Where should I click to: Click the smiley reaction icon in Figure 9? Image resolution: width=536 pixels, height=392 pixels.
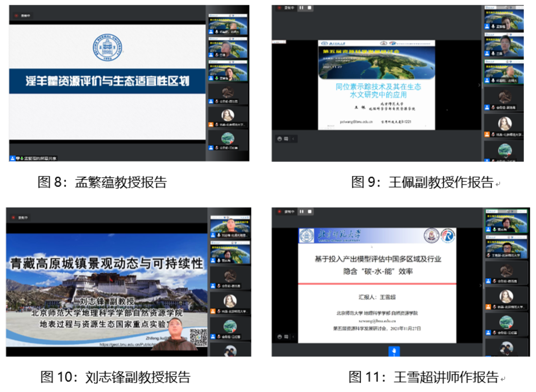(x=279, y=139)
